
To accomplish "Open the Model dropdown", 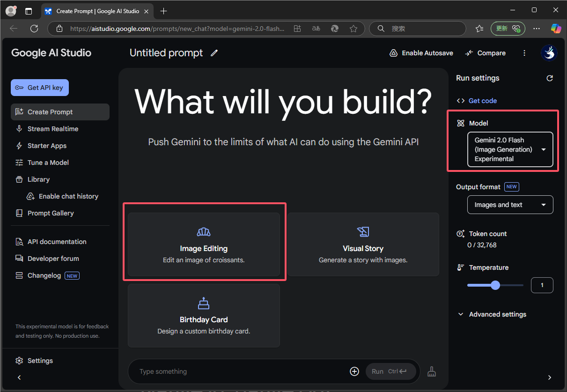I will [510, 149].
